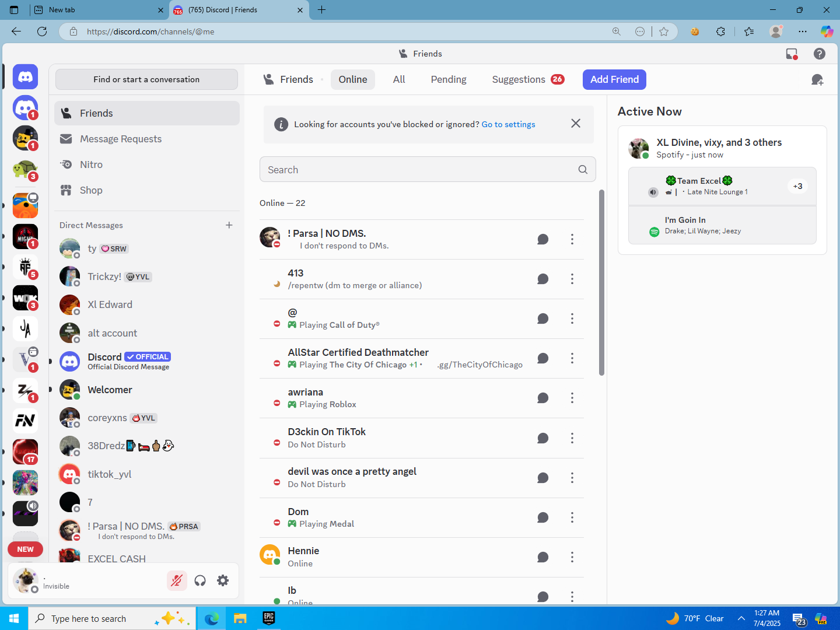Open the browser extensions puzzle icon

(721, 32)
